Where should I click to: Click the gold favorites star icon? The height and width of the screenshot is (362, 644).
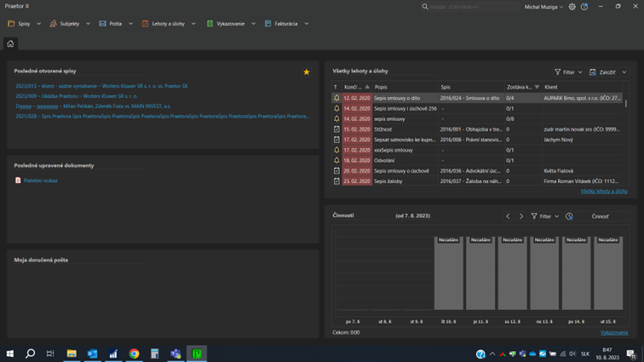pos(307,72)
